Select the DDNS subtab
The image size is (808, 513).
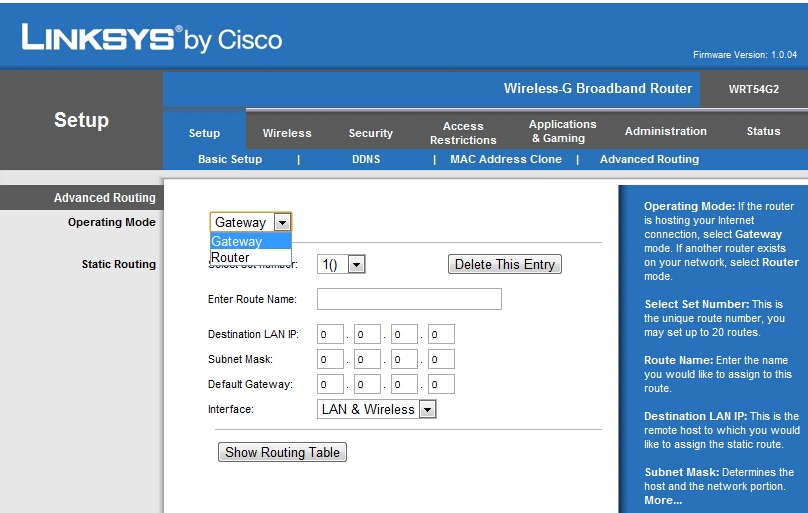tap(366, 159)
